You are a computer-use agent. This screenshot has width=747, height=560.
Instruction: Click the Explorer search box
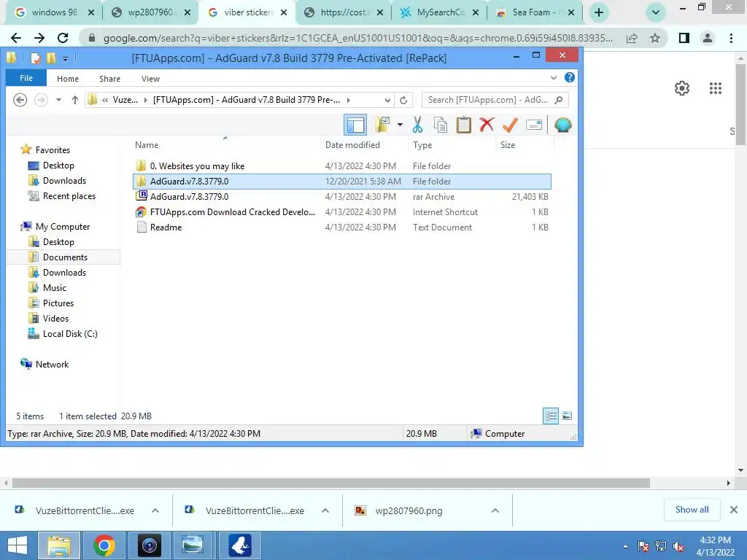coord(495,100)
